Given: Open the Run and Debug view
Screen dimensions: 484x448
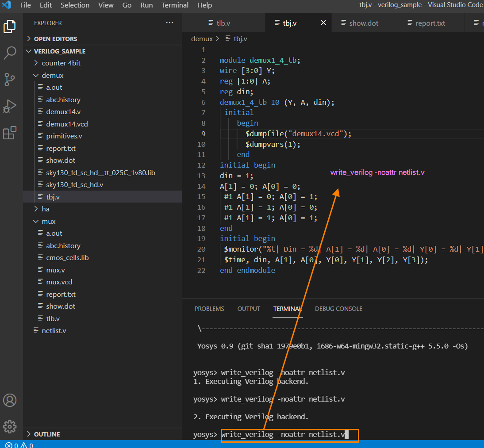Looking at the screenshot, I should tap(10, 106).
